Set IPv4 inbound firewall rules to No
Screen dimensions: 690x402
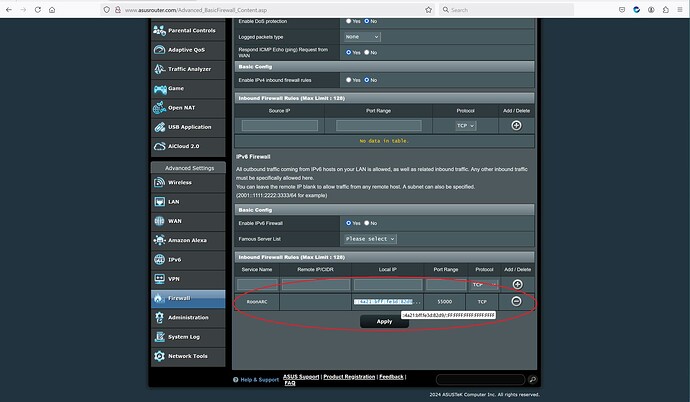point(367,80)
